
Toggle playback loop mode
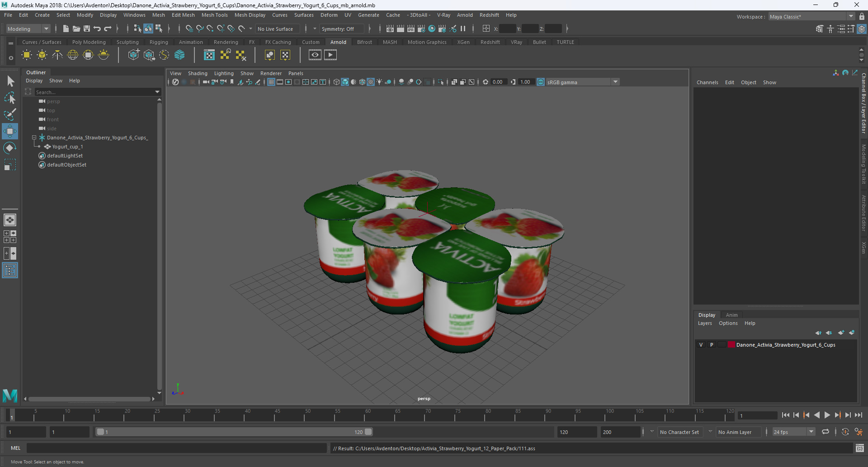[826, 432]
